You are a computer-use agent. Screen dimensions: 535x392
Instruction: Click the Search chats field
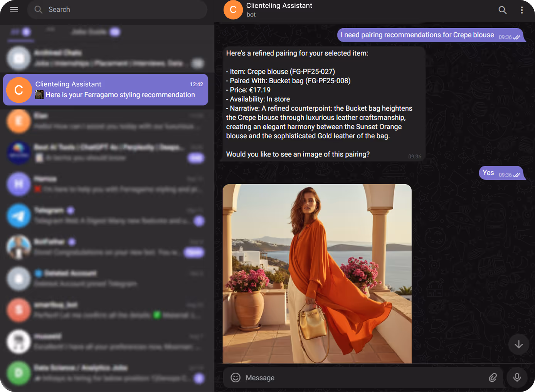coord(117,10)
